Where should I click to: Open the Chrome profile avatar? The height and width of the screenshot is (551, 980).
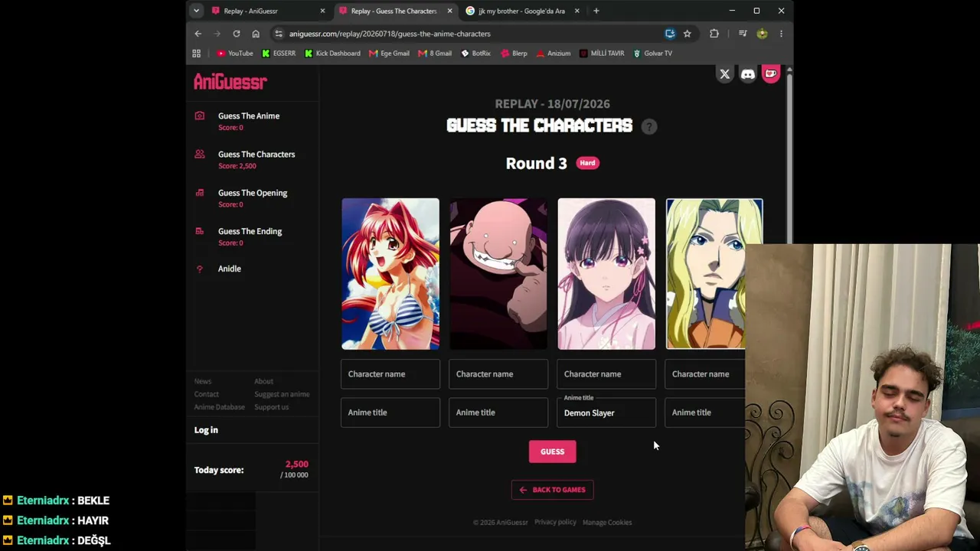click(x=762, y=34)
